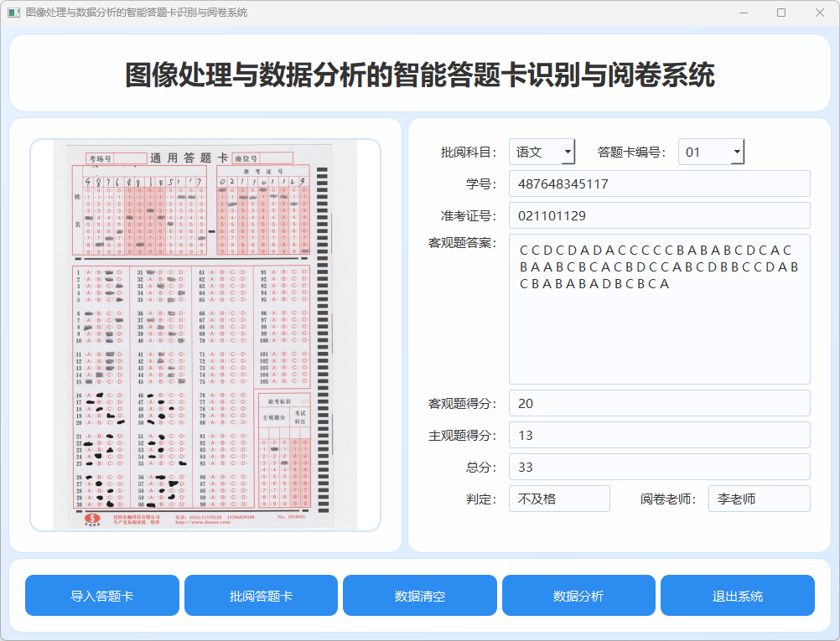Start grading with 批阅答题卡 button
The image size is (840, 641).
(x=261, y=596)
